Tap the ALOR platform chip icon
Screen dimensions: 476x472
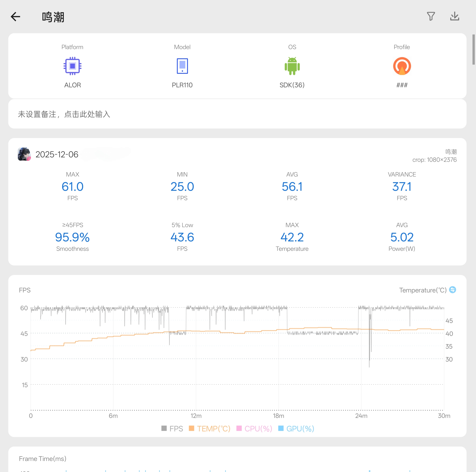pyautogui.click(x=73, y=66)
